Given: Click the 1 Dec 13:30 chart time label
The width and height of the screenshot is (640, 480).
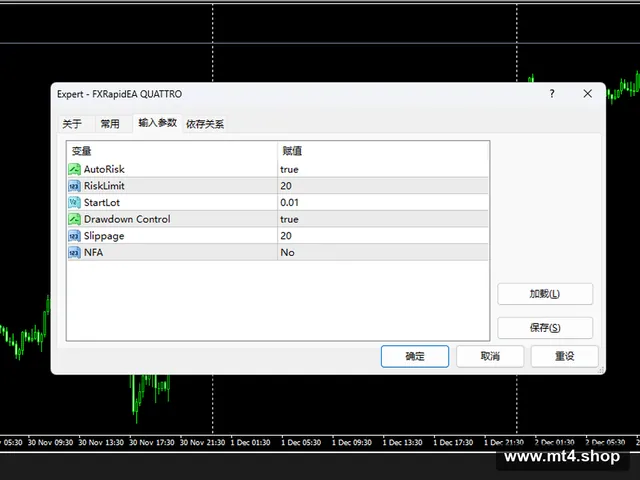Looking at the screenshot, I should click(402, 442).
